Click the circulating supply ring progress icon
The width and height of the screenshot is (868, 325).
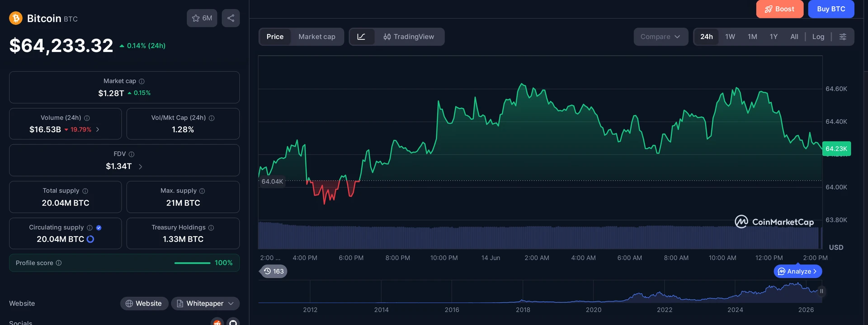(x=90, y=239)
